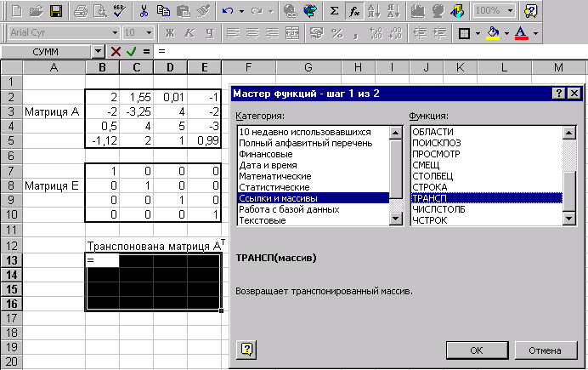
Task: Apply red Font Color A
Action: pos(521,33)
